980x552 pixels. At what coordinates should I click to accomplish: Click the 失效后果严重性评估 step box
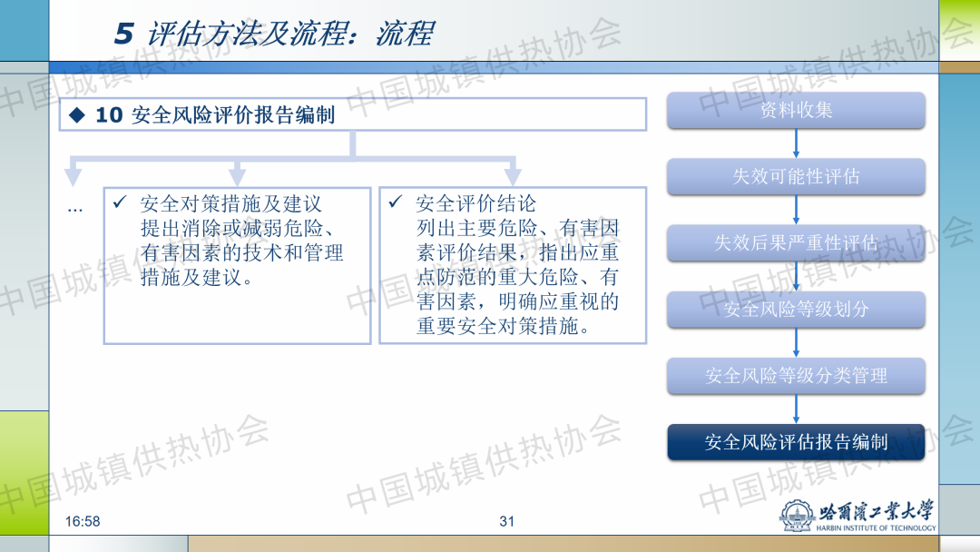796,243
